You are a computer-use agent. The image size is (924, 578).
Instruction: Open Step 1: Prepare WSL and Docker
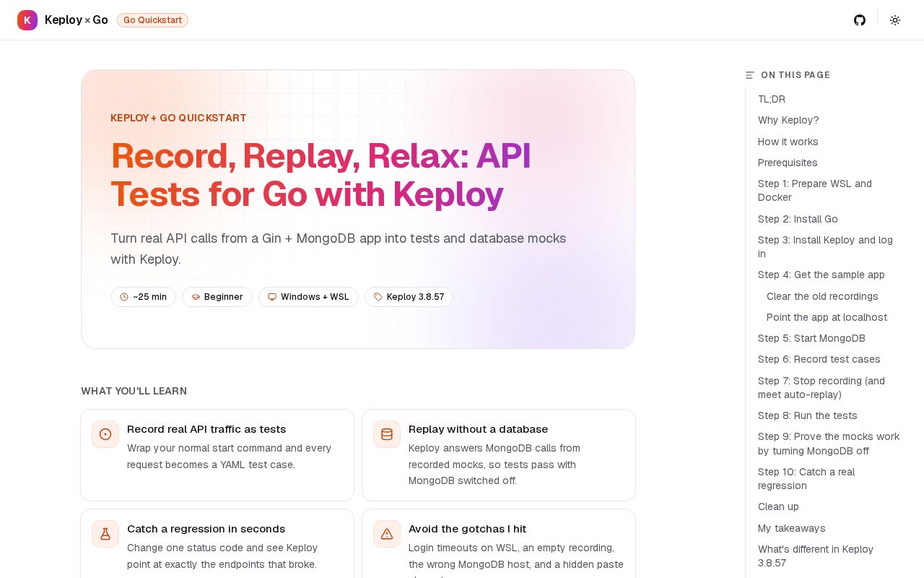click(x=815, y=191)
